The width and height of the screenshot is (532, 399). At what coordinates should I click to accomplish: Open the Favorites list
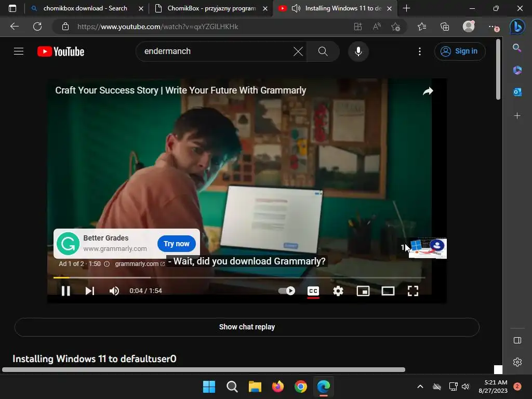pos(422,26)
